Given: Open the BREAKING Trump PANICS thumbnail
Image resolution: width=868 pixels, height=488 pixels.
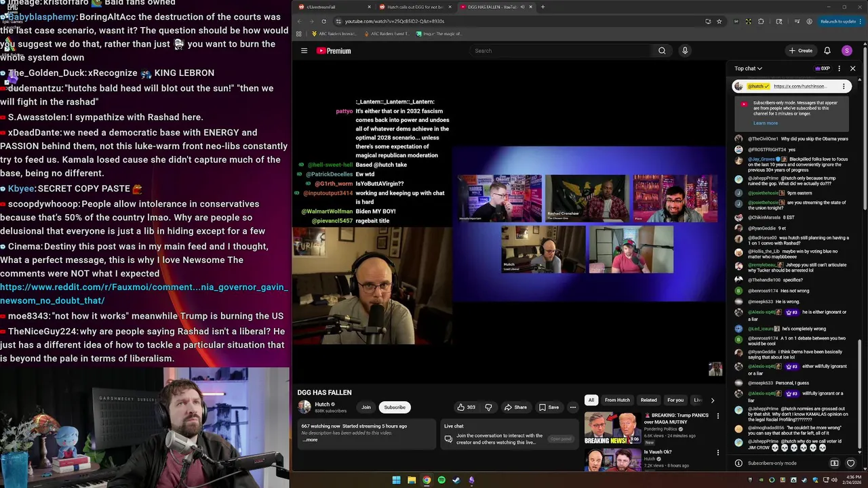Looking at the screenshot, I should [612, 428].
